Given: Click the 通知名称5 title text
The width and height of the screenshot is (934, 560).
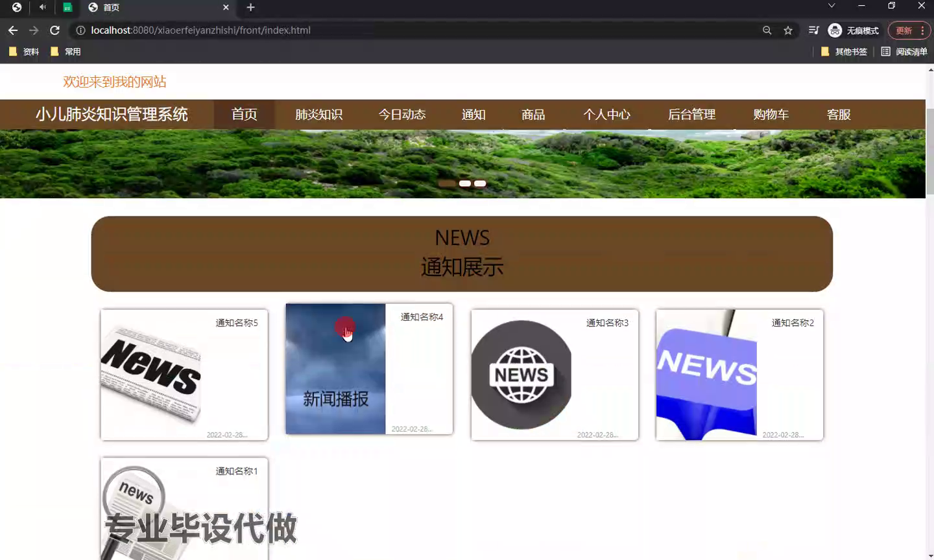Looking at the screenshot, I should pos(237,323).
